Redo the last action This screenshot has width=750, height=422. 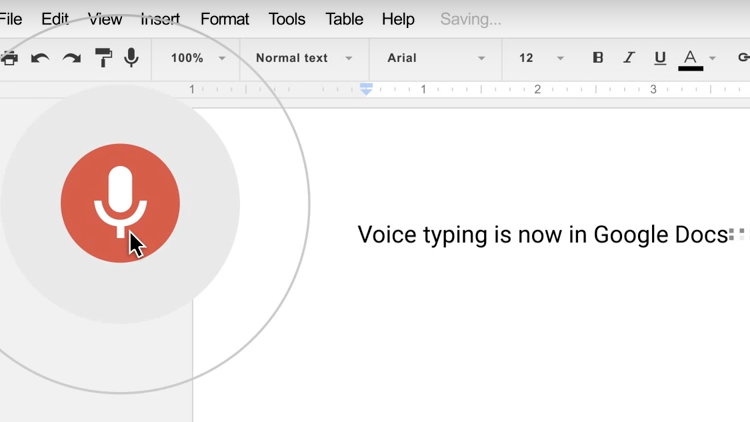(72, 58)
